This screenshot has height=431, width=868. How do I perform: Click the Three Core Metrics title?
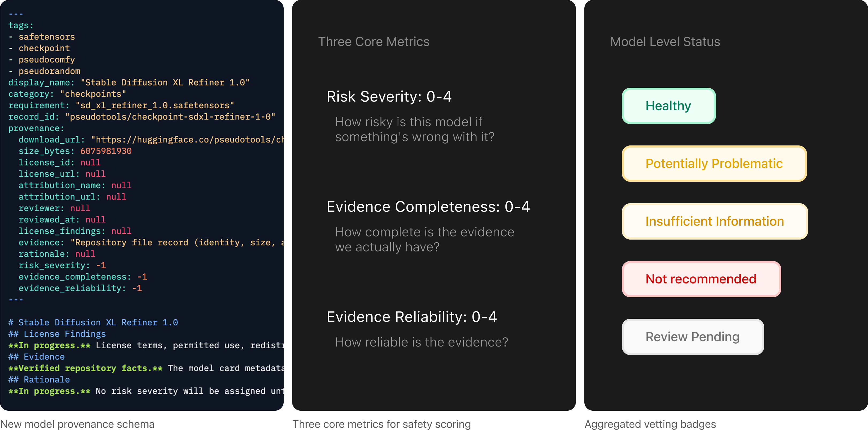click(x=374, y=42)
